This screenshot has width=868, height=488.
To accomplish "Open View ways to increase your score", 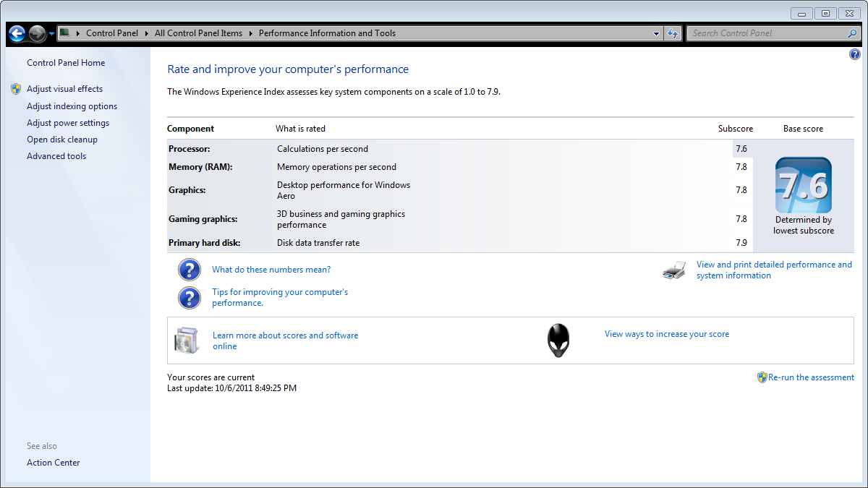I will [x=667, y=334].
